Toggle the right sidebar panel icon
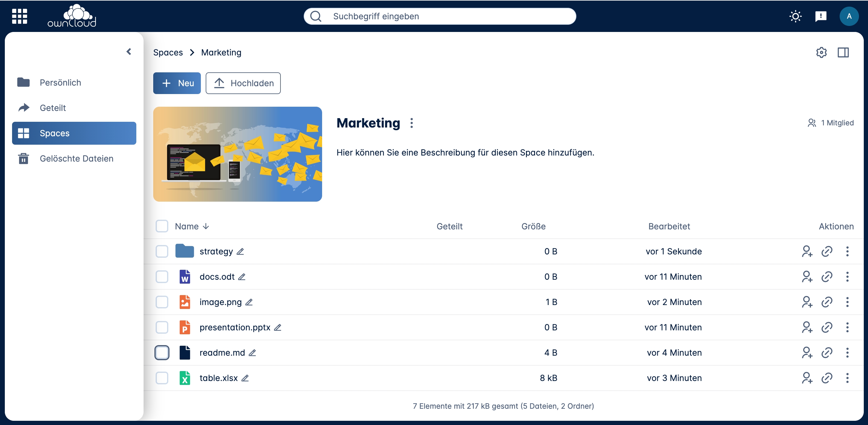Viewport: 868px width, 425px height. 843,52
